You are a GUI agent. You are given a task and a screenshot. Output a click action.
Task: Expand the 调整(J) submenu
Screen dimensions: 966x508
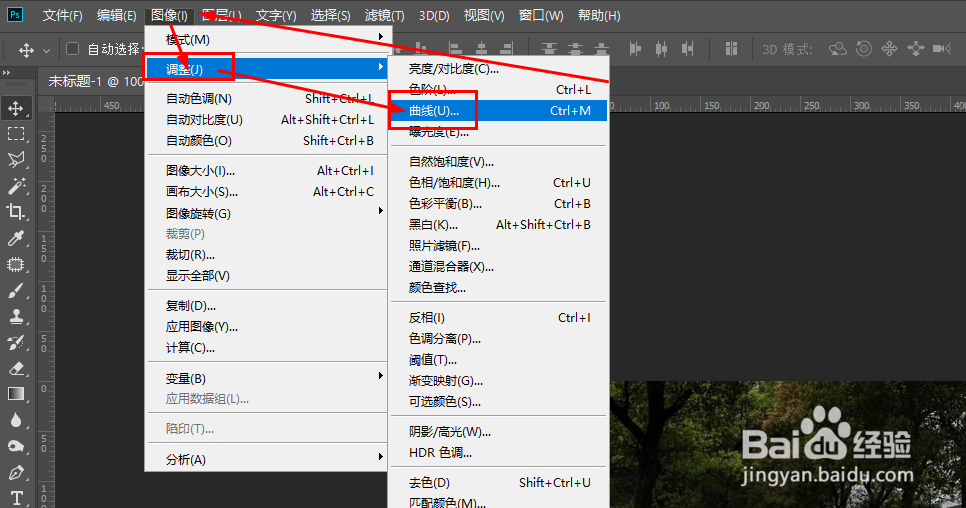pyautogui.click(x=266, y=67)
